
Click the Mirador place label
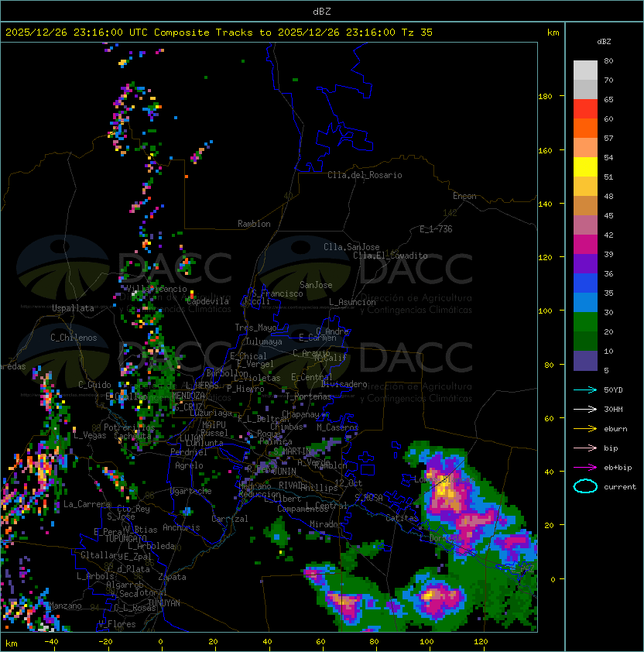pos(326,524)
